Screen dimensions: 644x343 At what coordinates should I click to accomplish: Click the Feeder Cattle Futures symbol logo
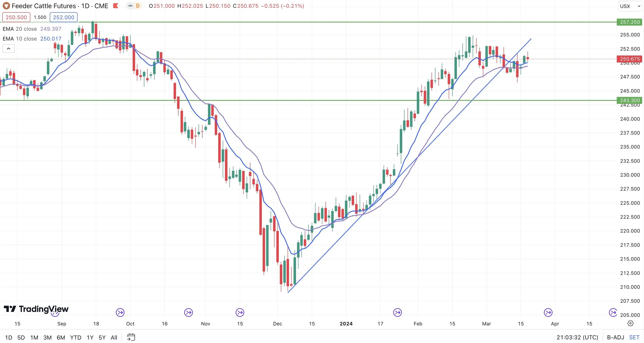6,6
